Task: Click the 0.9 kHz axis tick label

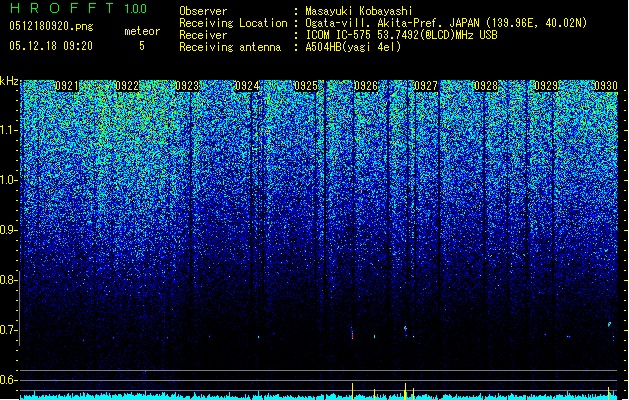Action: [x=9, y=230]
